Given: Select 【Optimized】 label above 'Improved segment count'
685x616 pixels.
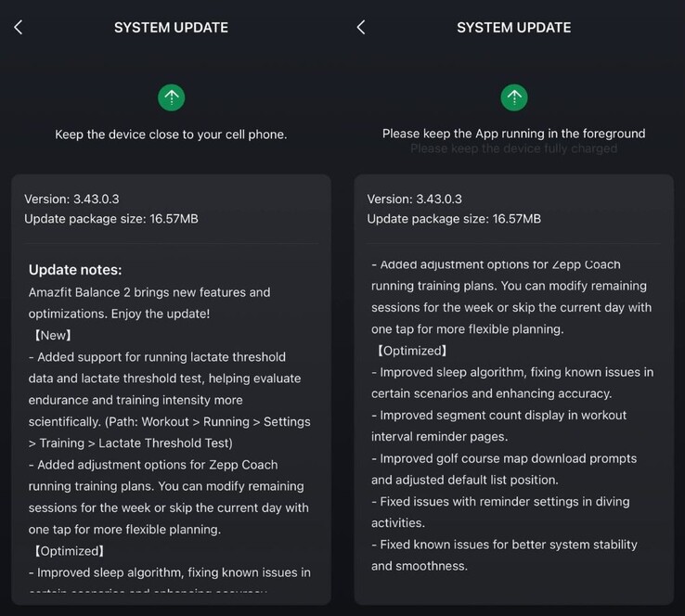Looking at the screenshot, I should tap(412, 351).
